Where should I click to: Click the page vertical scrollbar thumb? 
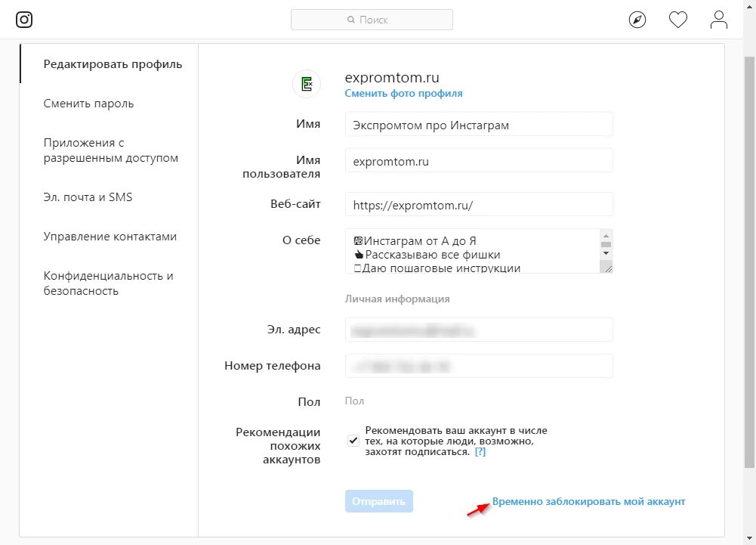tap(750, 262)
